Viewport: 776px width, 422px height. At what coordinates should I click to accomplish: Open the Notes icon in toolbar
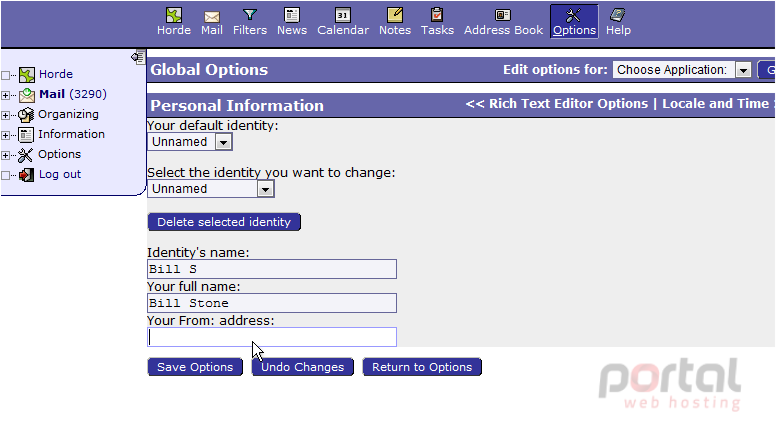click(x=395, y=15)
